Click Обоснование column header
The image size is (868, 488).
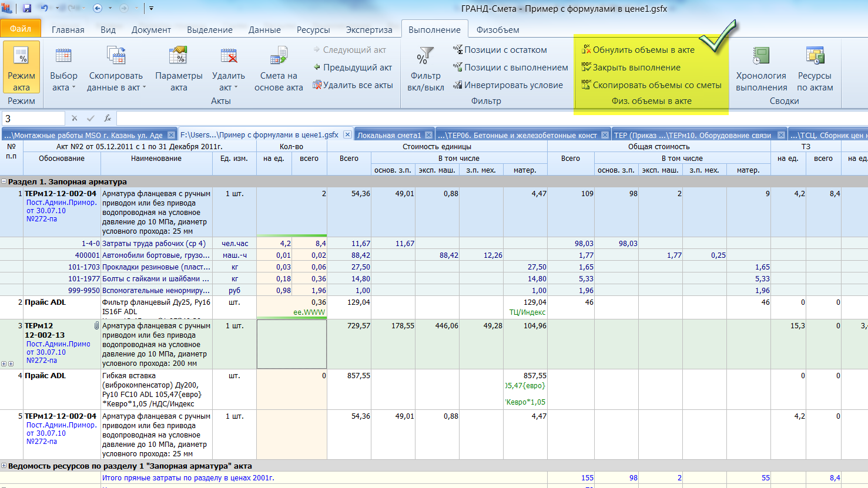(x=62, y=159)
